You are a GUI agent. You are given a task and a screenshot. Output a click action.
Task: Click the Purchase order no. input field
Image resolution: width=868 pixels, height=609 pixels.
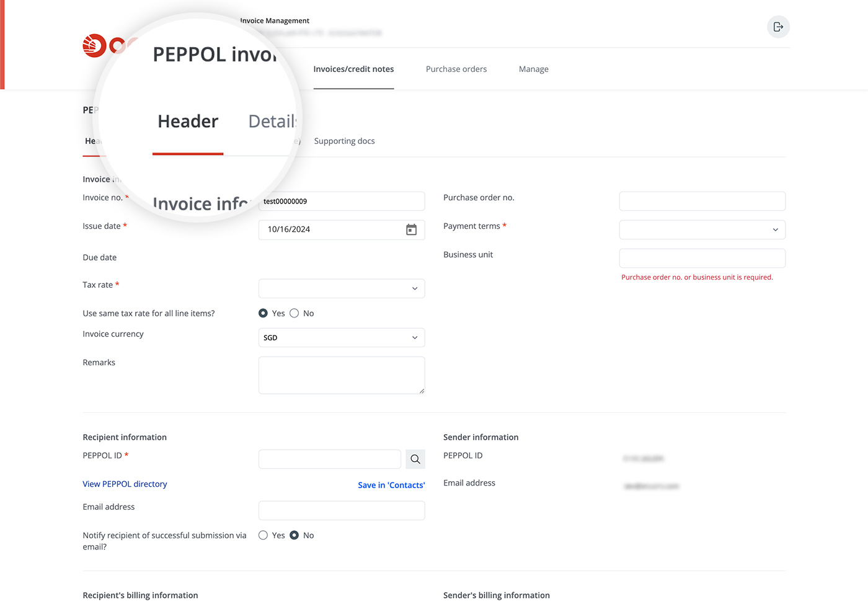(702, 201)
